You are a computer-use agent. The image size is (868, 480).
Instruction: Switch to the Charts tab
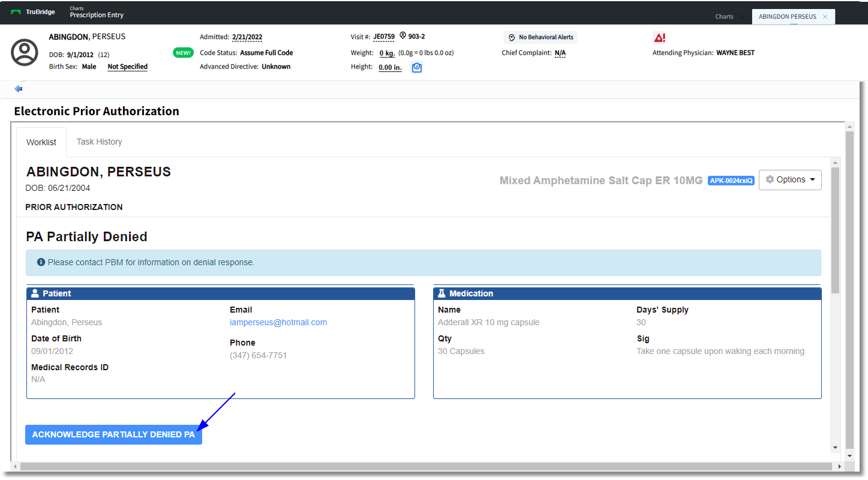point(724,17)
